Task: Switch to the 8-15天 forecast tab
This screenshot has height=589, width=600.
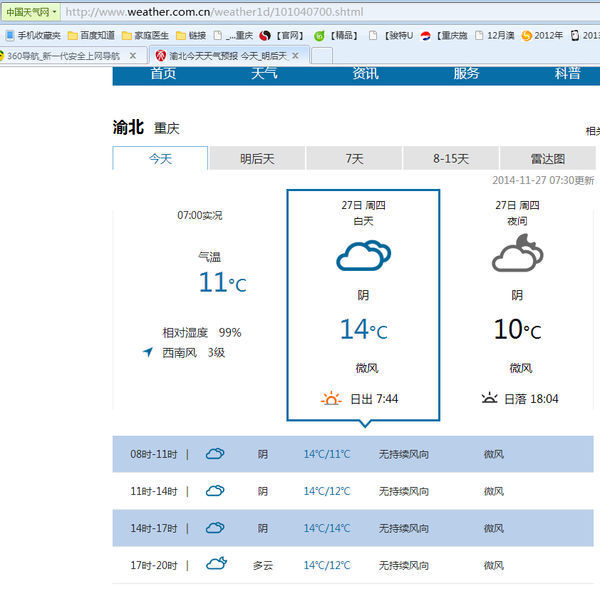Action: (451, 158)
